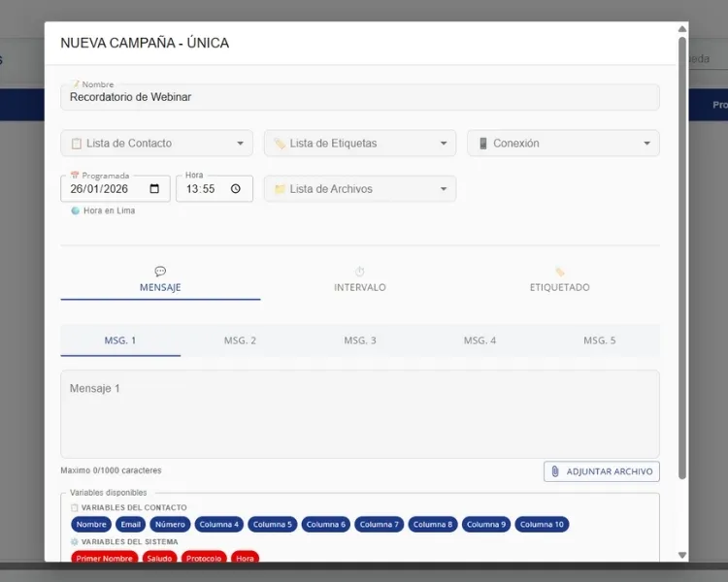Screen dimensions: 728x582
Task: Open the clock picker on Hora field
Action: [x=236, y=189]
